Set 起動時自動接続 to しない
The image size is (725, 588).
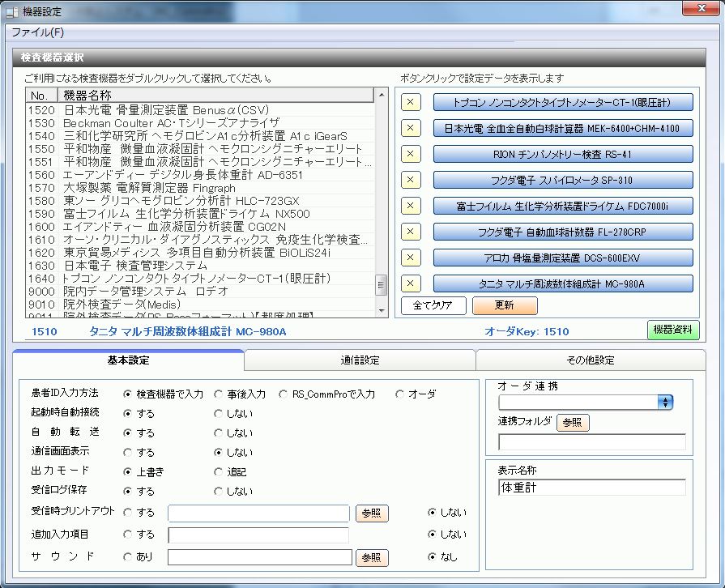(218, 414)
